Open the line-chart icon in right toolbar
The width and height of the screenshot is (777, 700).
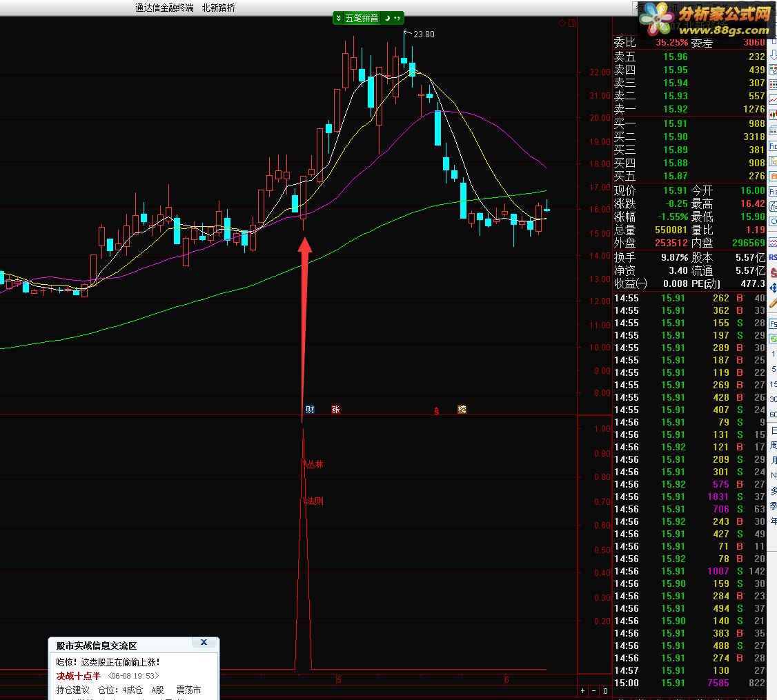[773, 100]
